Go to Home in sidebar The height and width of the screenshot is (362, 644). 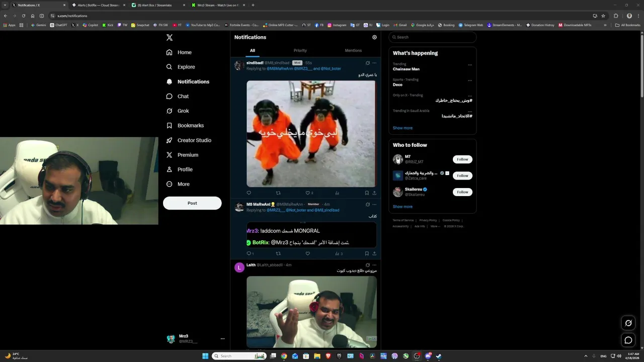(179, 52)
